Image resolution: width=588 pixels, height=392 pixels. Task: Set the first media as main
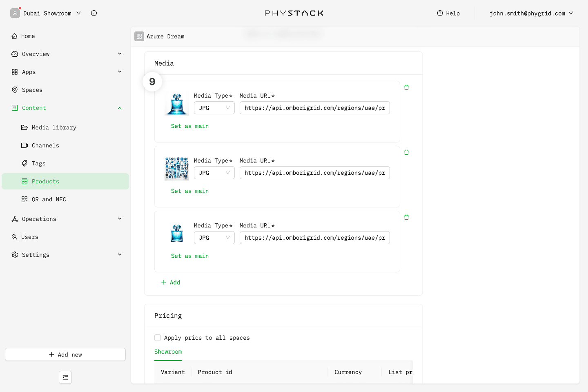click(x=190, y=126)
